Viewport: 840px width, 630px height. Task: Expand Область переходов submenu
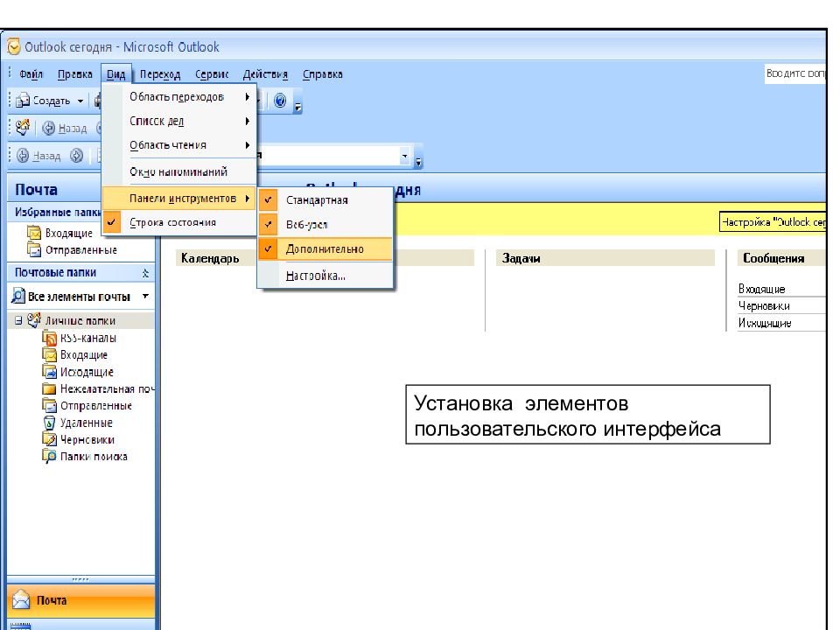click(x=179, y=97)
